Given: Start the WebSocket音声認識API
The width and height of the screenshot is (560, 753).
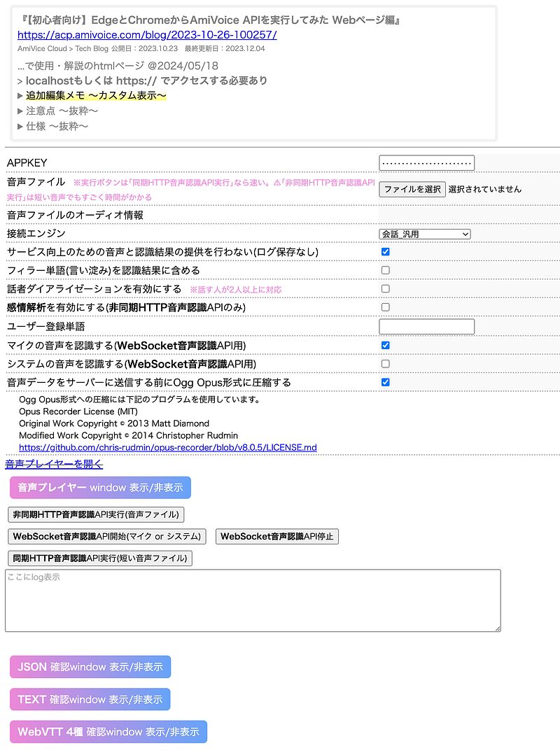Looking at the screenshot, I should (106, 536).
